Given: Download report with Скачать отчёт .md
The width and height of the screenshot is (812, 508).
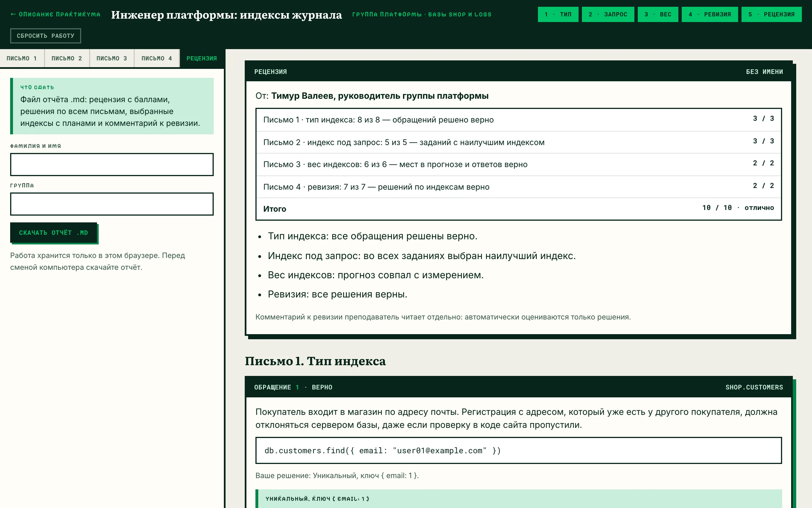Looking at the screenshot, I should (54, 233).
